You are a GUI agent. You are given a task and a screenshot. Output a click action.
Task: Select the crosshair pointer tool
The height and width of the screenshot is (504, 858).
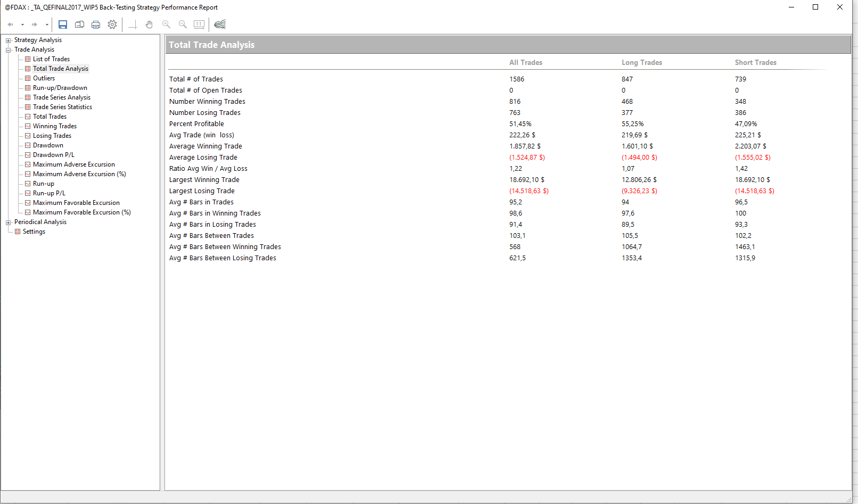click(133, 24)
